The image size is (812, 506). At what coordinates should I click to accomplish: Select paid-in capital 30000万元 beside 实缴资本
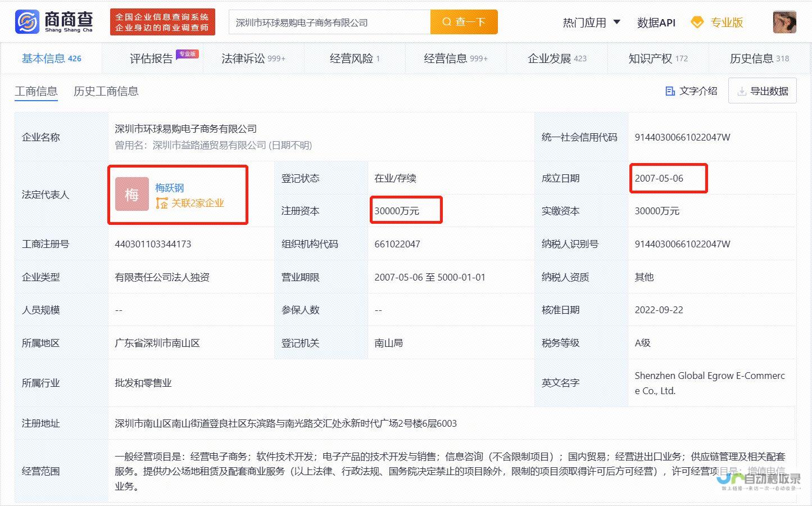tap(657, 211)
